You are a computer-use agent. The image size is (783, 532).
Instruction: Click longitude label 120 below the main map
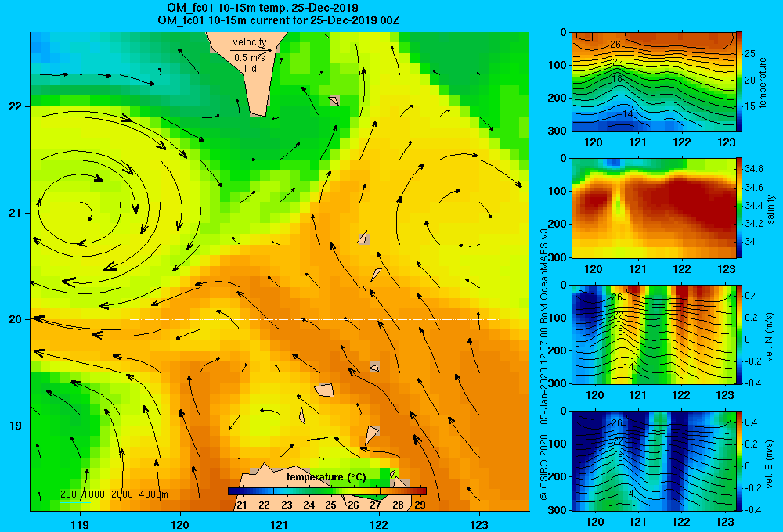click(x=180, y=524)
